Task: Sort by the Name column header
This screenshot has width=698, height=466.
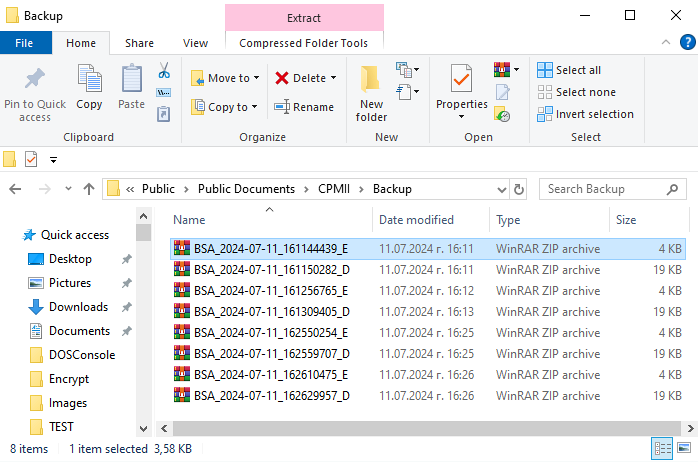Action: (270, 220)
